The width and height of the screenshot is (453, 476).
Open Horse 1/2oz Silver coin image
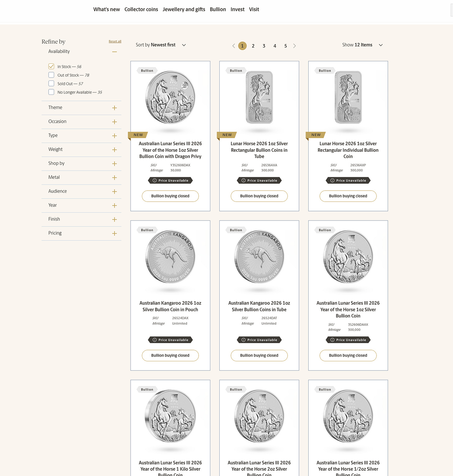(x=348, y=416)
